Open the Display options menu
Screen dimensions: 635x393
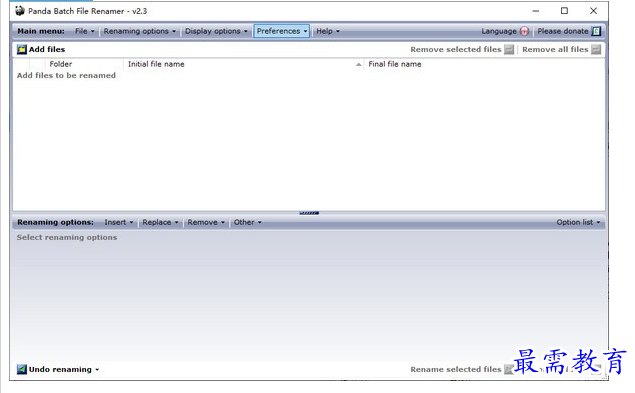pyautogui.click(x=216, y=31)
